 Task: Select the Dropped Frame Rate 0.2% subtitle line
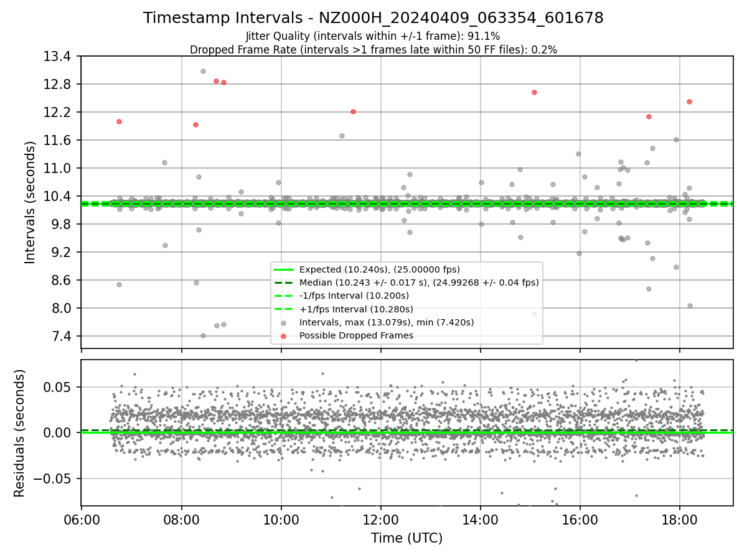coord(374,50)
